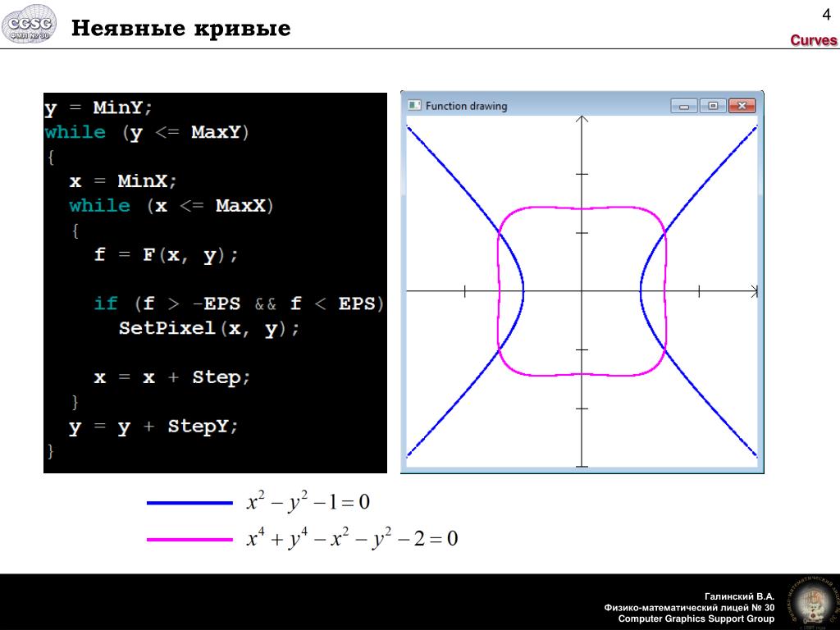Image resolution: width=840 pixels, height=630 pixels.
Task: Maximize the Function drawing window
Action: (x=713, y=106)
